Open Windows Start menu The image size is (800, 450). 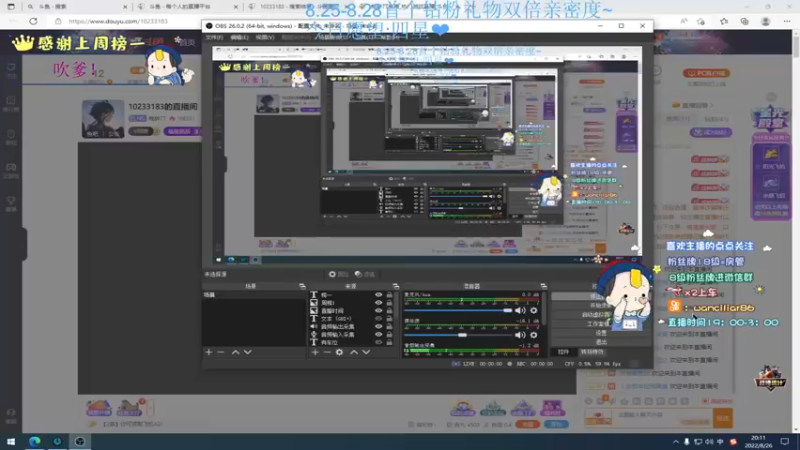pyautogui.click(x=11, y=441)
